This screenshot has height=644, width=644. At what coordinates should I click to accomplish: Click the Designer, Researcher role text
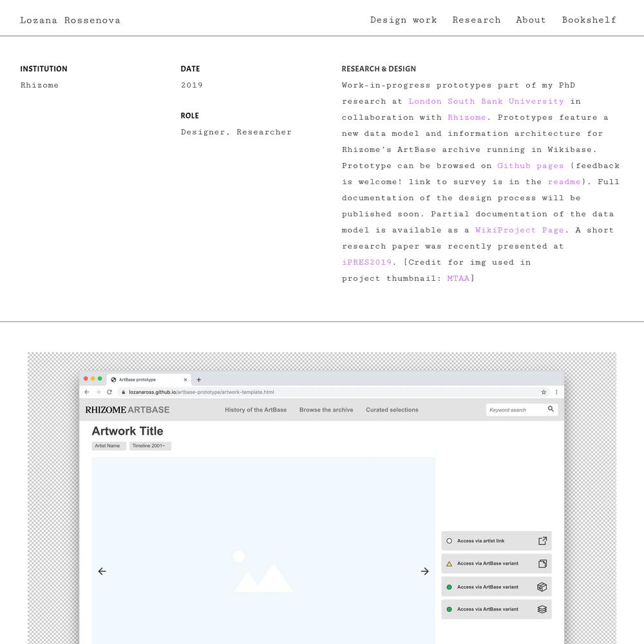(x=236, y=132)
